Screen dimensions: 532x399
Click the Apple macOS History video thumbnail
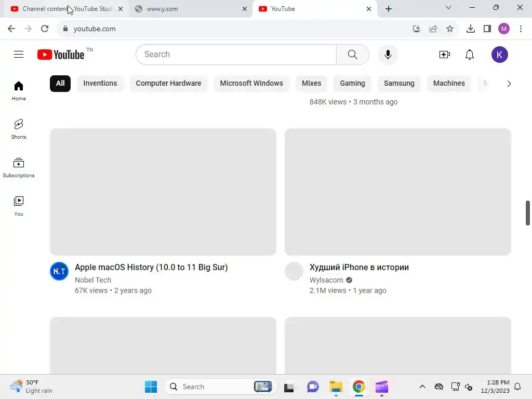[x=163, y=192]
